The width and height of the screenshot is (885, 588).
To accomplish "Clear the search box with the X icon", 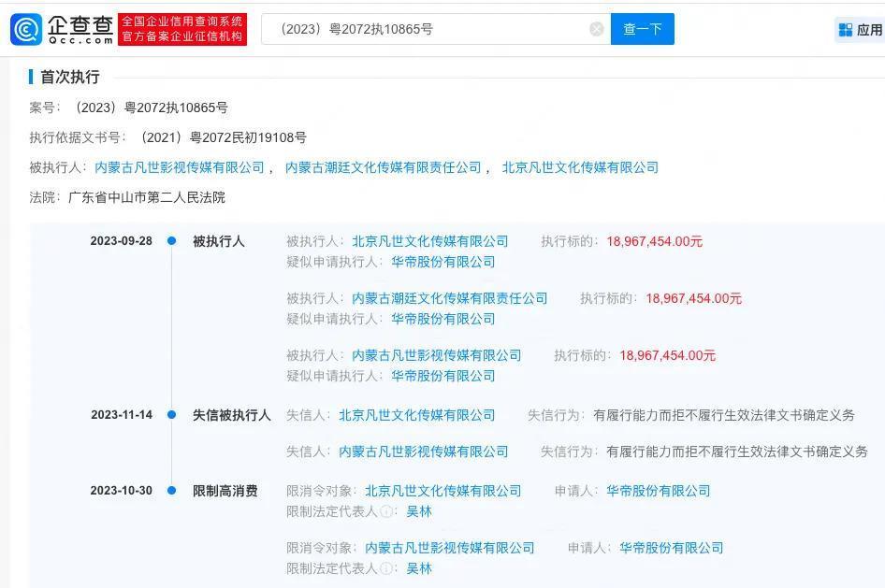I will 597,29.
